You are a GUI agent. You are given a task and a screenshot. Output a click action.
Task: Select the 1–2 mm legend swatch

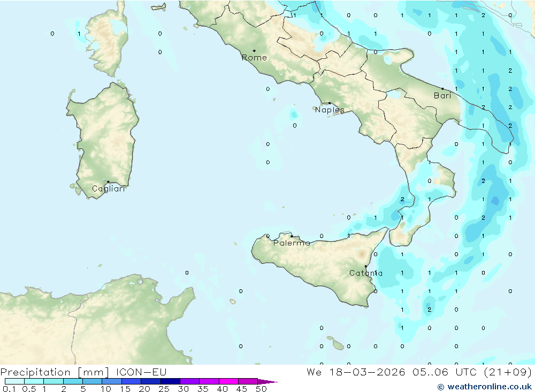(x=53, y=381)
